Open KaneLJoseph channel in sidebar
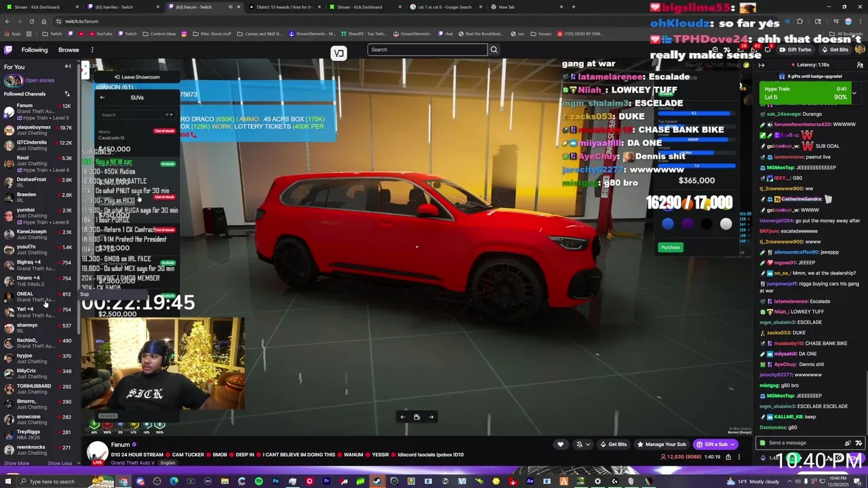Viewport: 868px width, 488px height. pos(38,235)
